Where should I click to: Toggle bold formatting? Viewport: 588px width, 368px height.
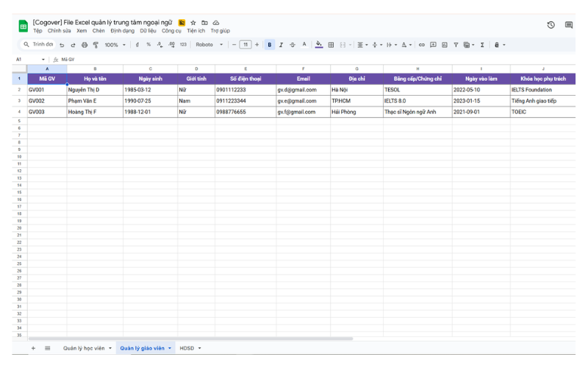pyautogui.click(x=270, y=45)
